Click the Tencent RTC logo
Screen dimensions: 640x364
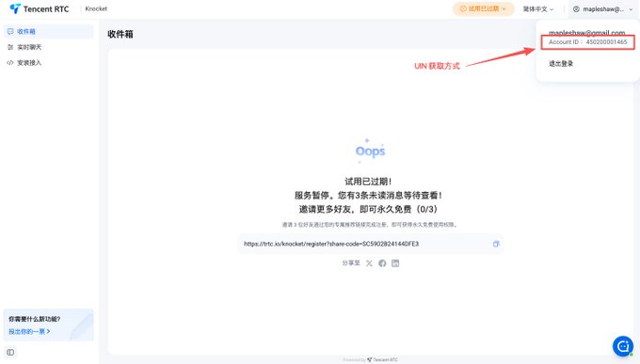pyautogui.click(x=40, y=9)
